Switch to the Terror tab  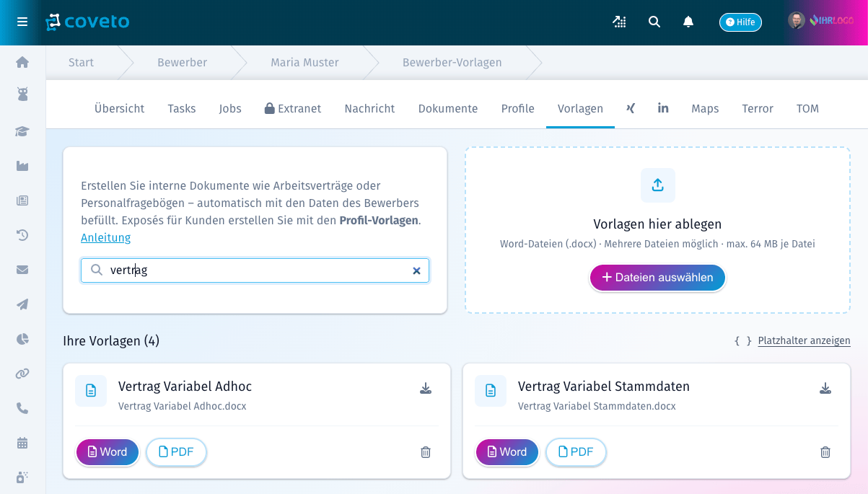tap(758, 109)
